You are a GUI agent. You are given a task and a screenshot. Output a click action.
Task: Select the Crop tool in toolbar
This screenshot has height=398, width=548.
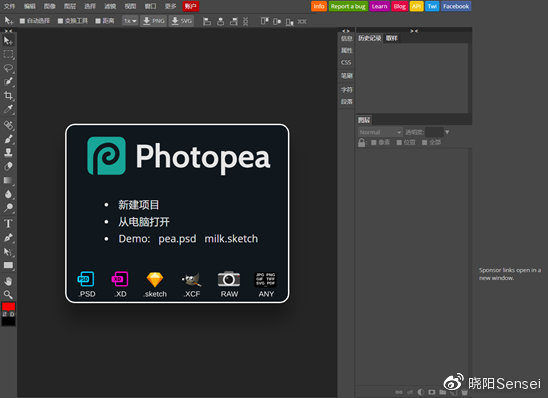[8, 95]
